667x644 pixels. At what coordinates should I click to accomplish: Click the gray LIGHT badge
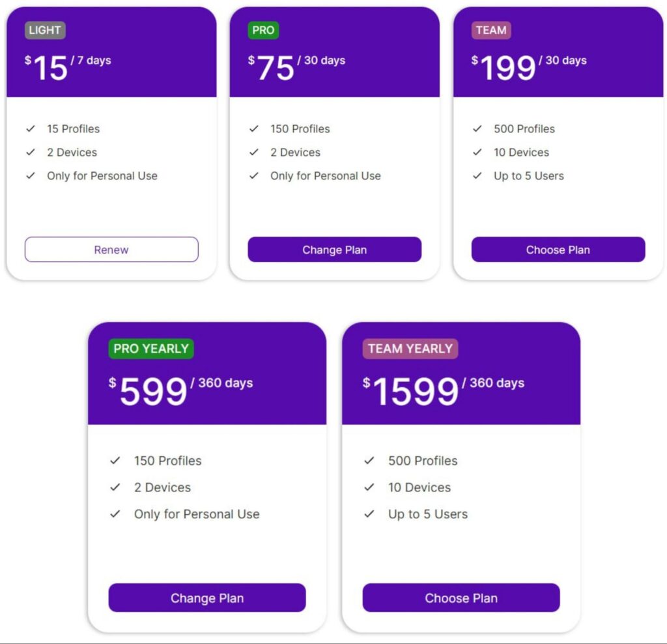(x=45, y=30)
